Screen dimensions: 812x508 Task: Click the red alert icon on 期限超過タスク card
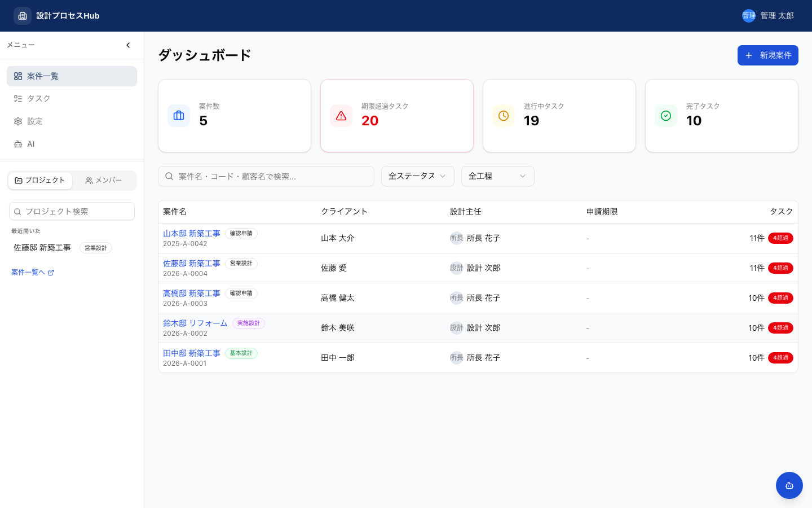(341, 115)
